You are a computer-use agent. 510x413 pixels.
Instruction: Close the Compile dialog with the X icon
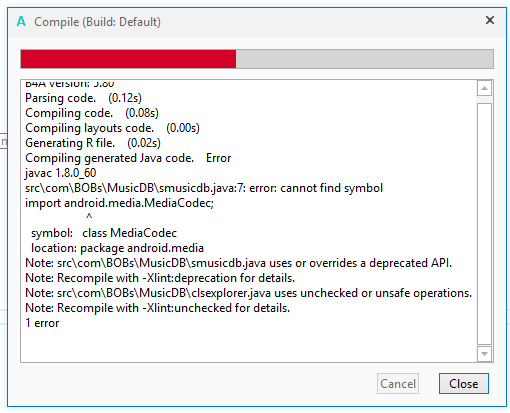(490, 20)
